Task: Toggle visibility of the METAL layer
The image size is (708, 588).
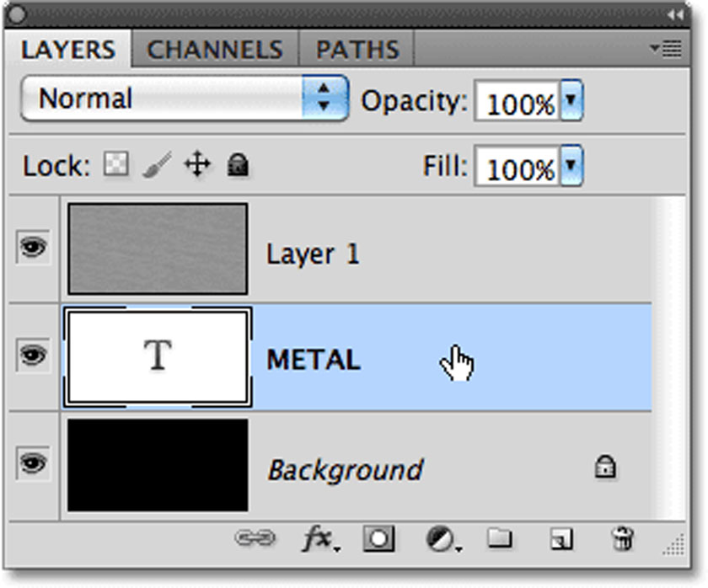Action: (x=33, y=355)
